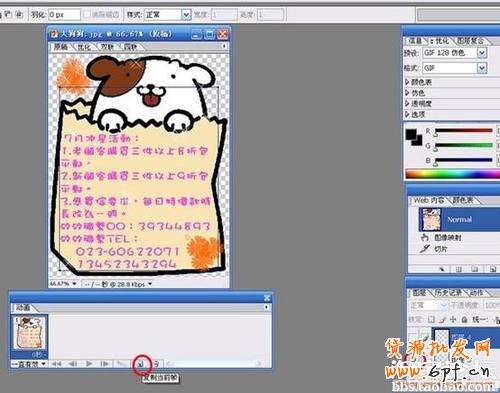Toggle the anti-alias checkbox in options bar
This screenshot has width=500, height=393.
click(x=87, y=15)
